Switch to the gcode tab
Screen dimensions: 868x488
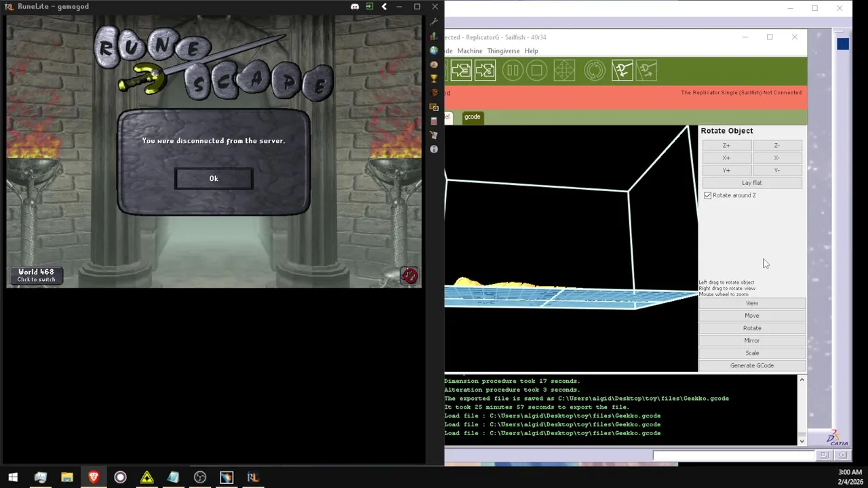[x=472, y=117]
